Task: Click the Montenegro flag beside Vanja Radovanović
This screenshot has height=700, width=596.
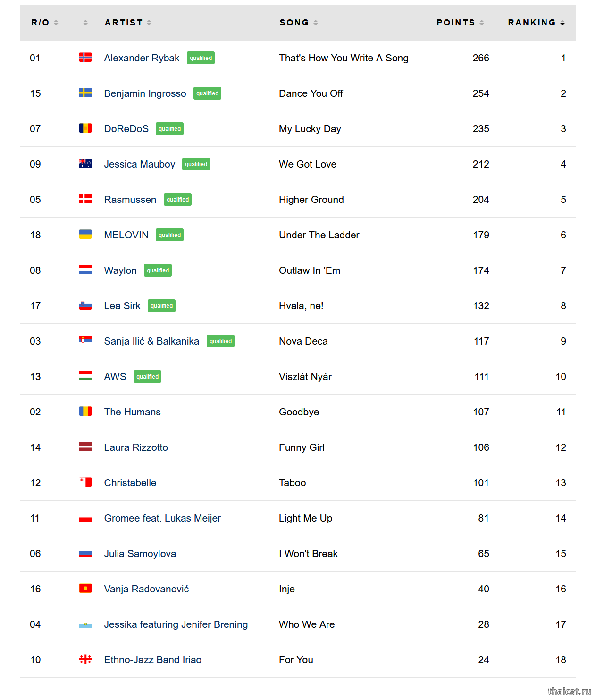Action: click(85, 589)
